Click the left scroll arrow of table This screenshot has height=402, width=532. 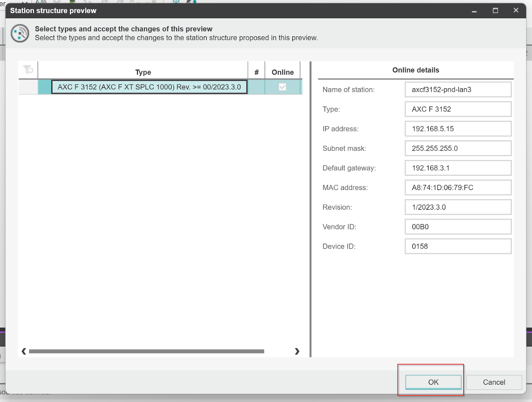coord(24,351)
